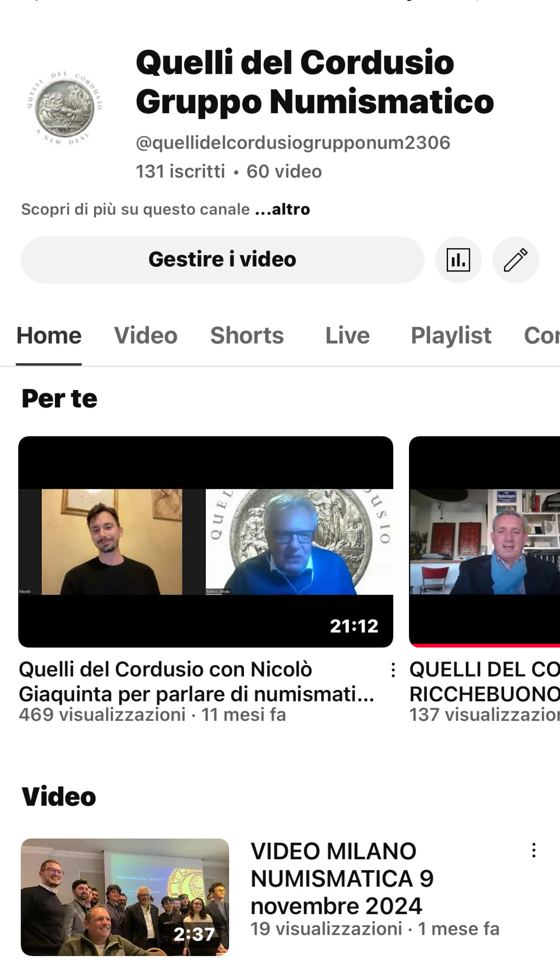
Task: Open the Playlist tab
Action: (451, 336)
